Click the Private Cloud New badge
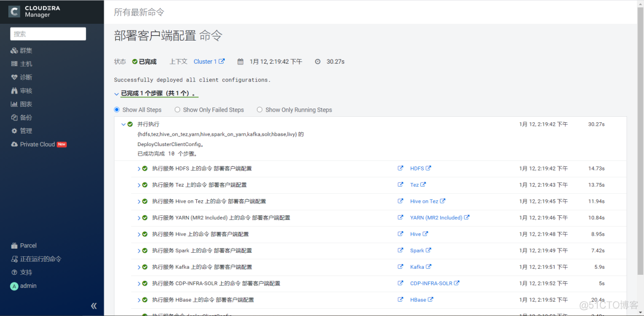 (61, 144)
